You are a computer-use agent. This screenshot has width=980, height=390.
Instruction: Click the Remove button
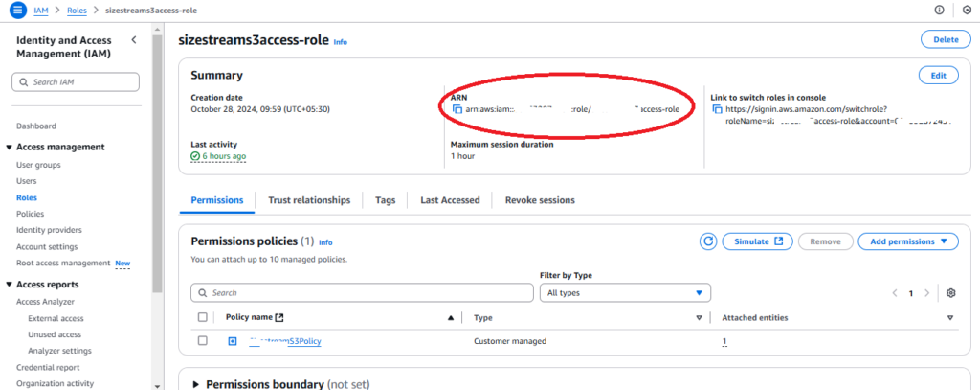[x=826, y=241]
